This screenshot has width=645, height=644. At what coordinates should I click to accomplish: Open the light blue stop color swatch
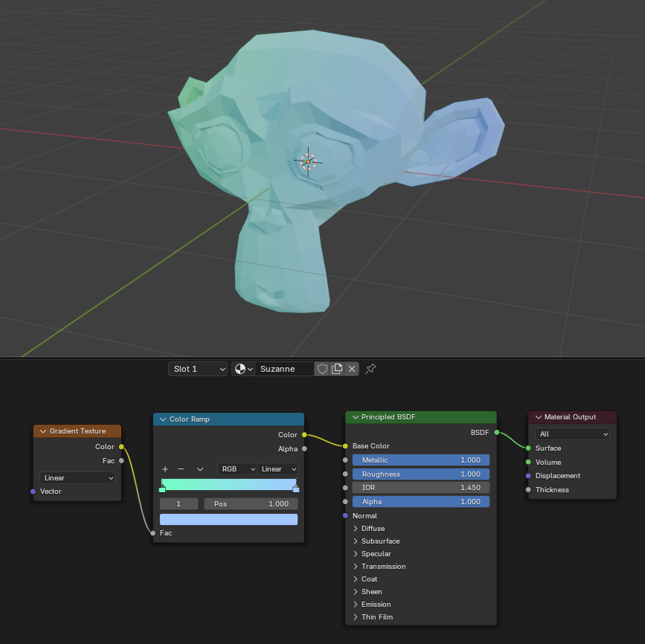pos(228,519)
